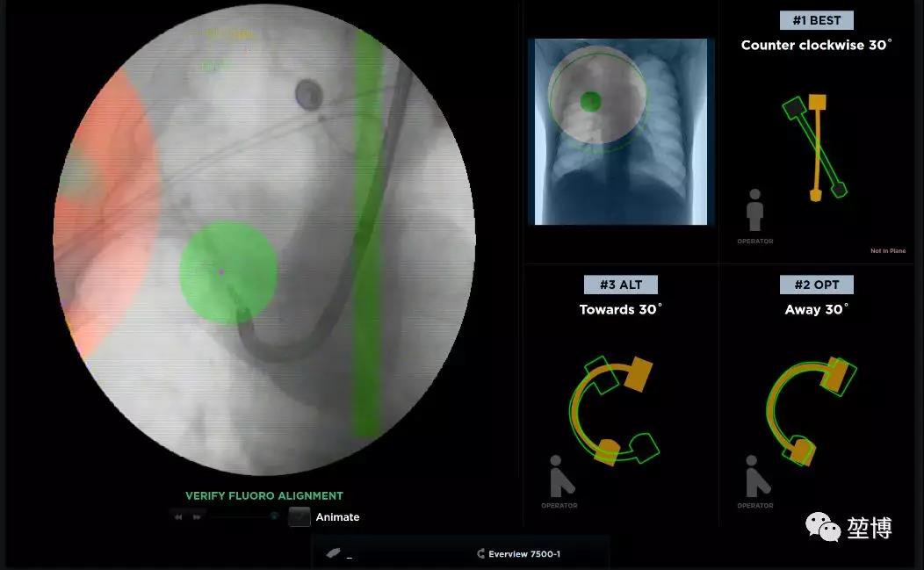Toggle the Animate checkbox
This screenshot has width=924, height=570.
(300, 517)
